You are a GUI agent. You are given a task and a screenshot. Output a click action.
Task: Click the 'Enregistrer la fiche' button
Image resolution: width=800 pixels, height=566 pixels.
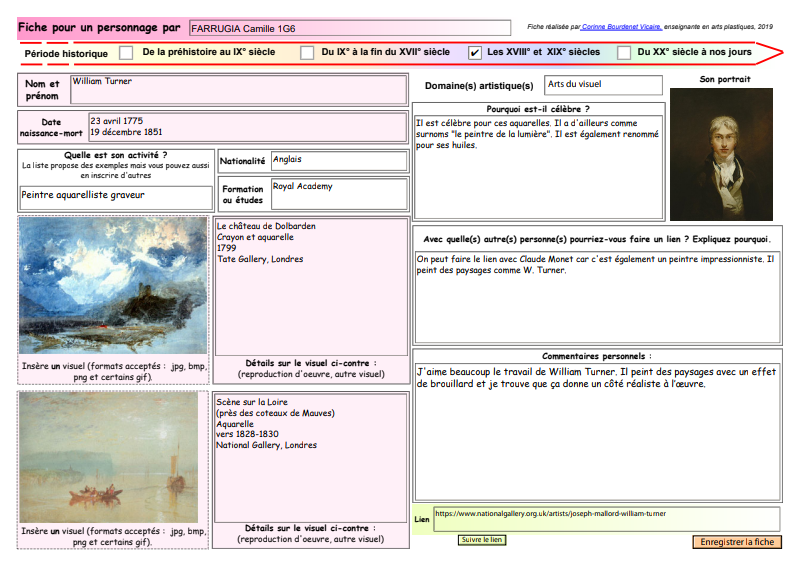point(737,542)
